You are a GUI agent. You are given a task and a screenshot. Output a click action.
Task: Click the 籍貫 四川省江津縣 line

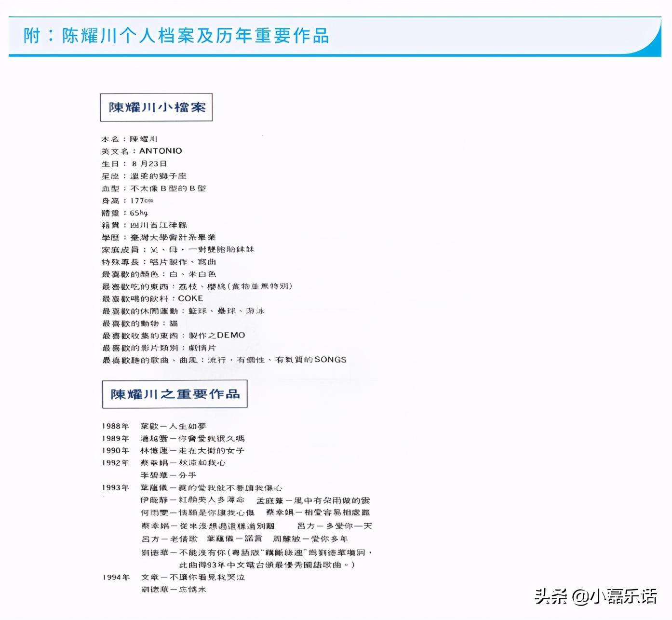pos(144,225)
